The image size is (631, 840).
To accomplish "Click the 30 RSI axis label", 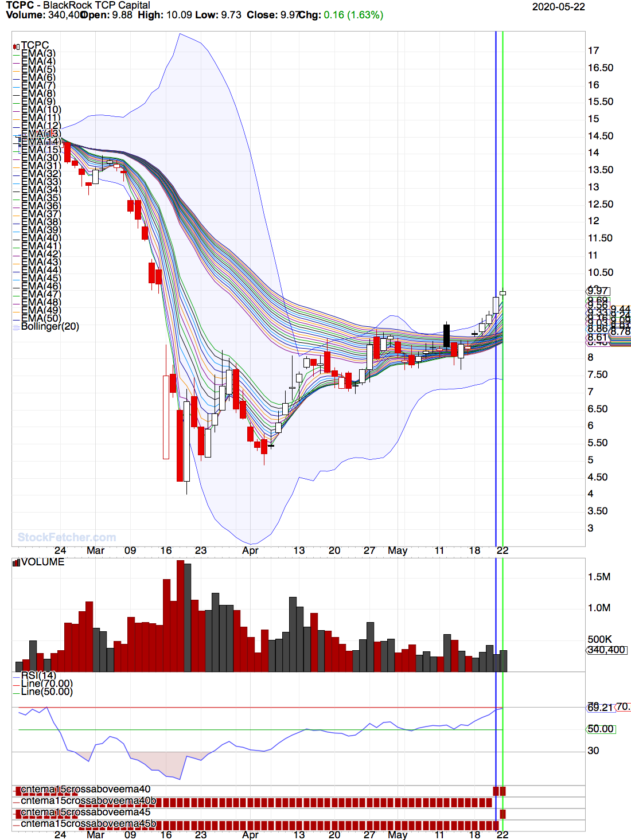I will (x=593, y=751).
